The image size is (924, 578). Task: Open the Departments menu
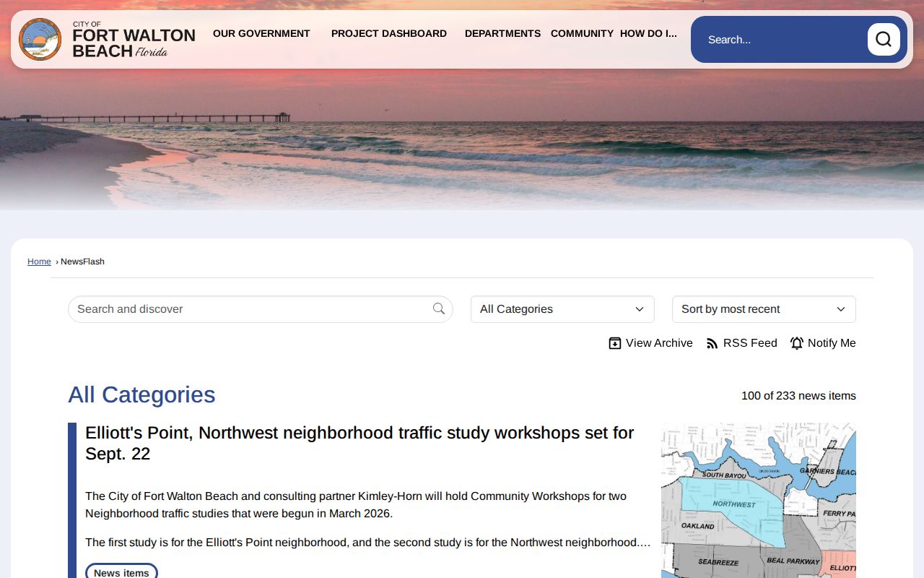coord(502,33)
